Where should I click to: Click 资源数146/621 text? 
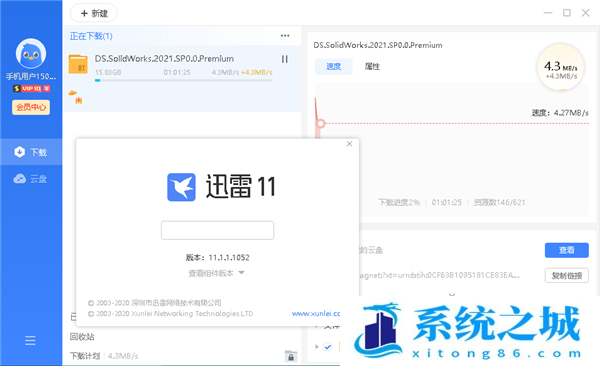point(499,202)
